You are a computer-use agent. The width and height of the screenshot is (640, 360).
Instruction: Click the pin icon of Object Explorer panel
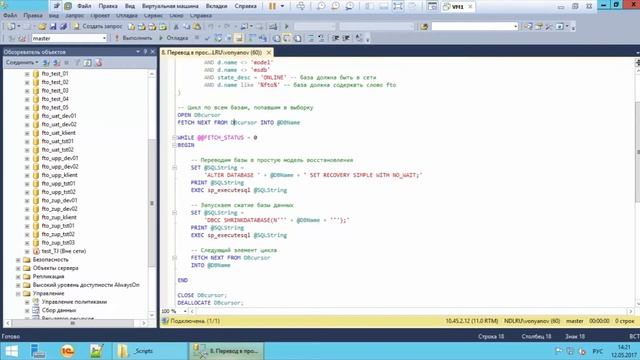(x=145, y=52)
